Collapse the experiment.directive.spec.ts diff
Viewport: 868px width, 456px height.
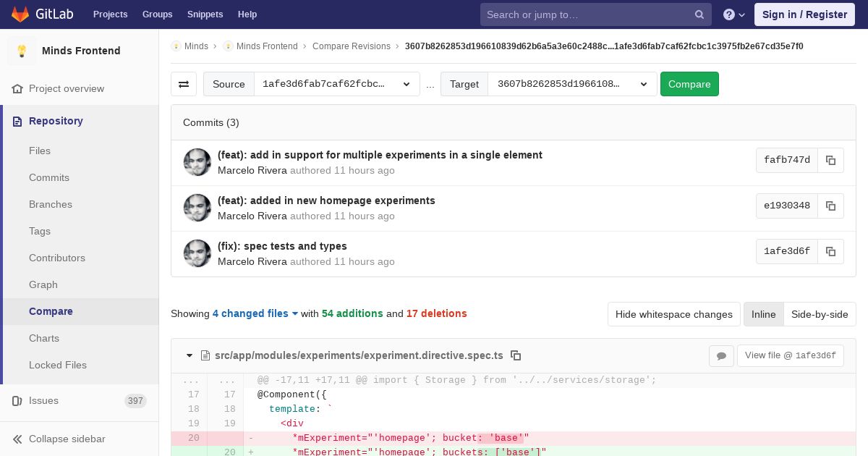tap(190, 355)
